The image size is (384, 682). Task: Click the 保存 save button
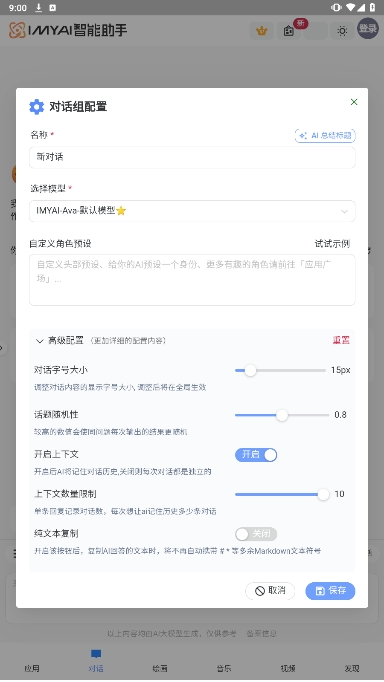pos(330,591)
